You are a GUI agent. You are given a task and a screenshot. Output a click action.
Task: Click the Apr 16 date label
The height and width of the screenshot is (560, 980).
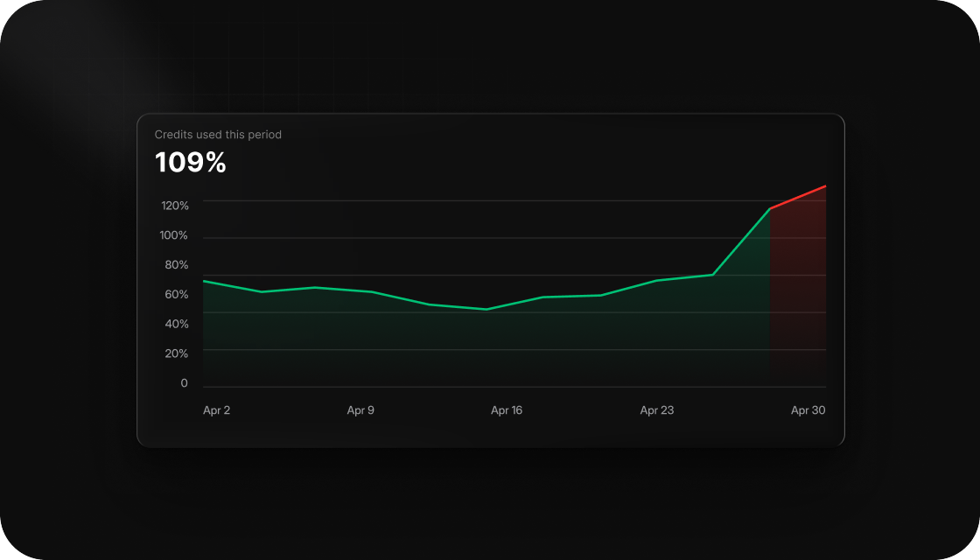[507, 410]
